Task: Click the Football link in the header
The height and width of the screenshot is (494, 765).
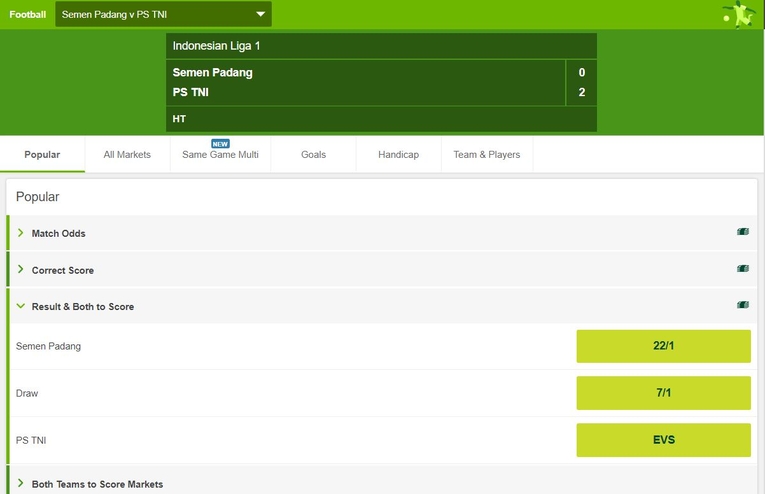Action: click(x=27, y=15)
